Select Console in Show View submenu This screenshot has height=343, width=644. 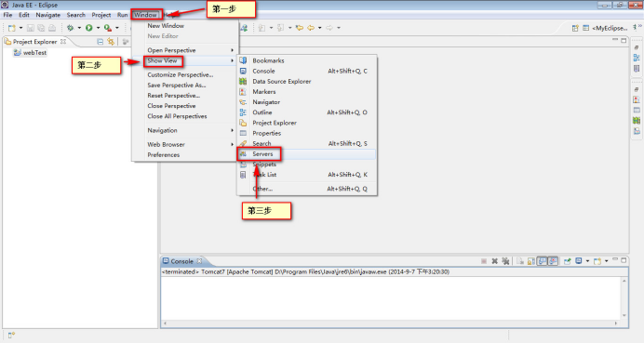click(x=306, y=71)
